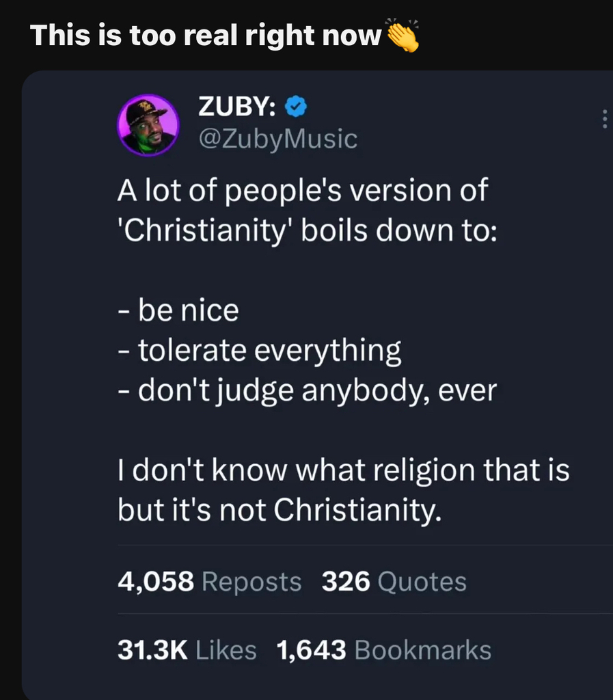Select the "- don't judge anybody, ever" line
The width and height of the screenshot is (613, 700).
click(307, 390)
